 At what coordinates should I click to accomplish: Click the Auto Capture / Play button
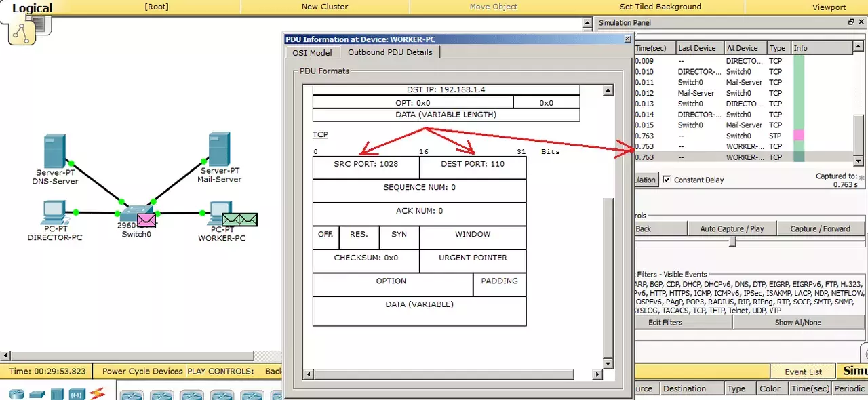[732, 228]
